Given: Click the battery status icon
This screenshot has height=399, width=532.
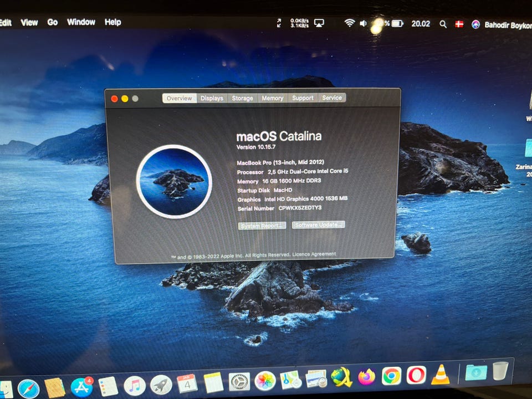Looking at the screenshot, I should point(397,24).
